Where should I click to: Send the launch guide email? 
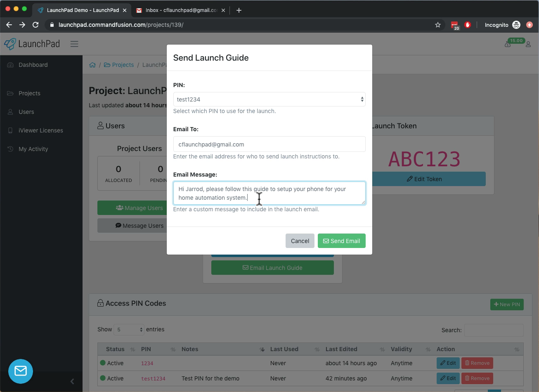(341, 241)
